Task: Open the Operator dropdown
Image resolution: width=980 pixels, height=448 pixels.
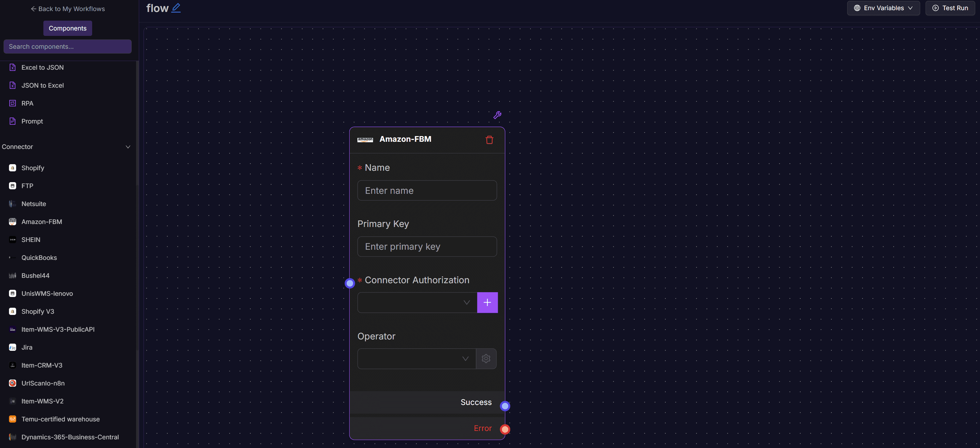Action: click(416, 359)
